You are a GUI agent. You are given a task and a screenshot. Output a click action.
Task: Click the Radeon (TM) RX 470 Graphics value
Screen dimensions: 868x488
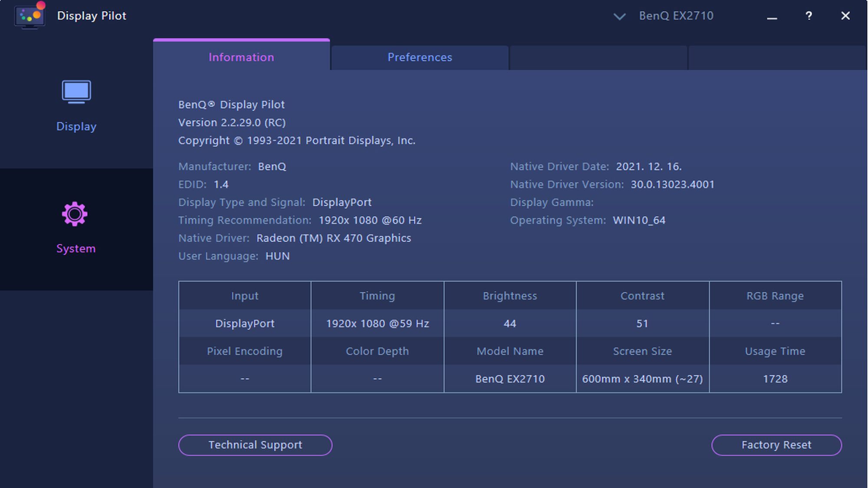click(x=333, y=238)
